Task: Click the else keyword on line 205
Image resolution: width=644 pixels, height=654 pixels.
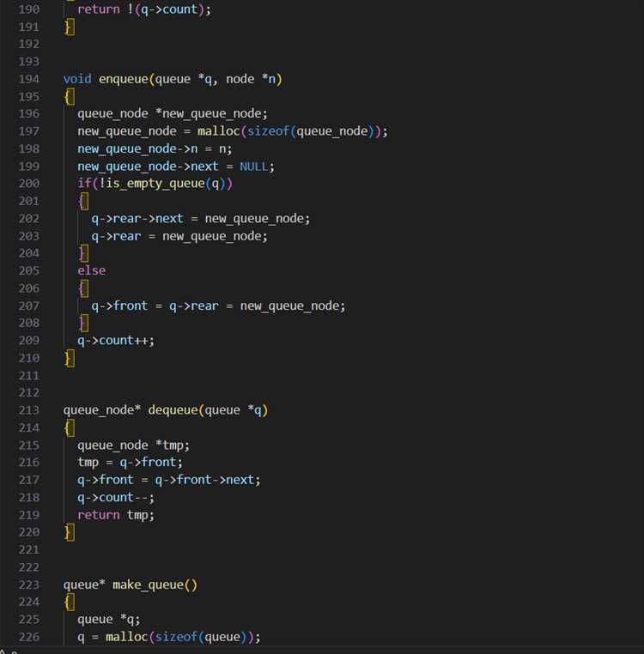Action: (x=91, y=270)
